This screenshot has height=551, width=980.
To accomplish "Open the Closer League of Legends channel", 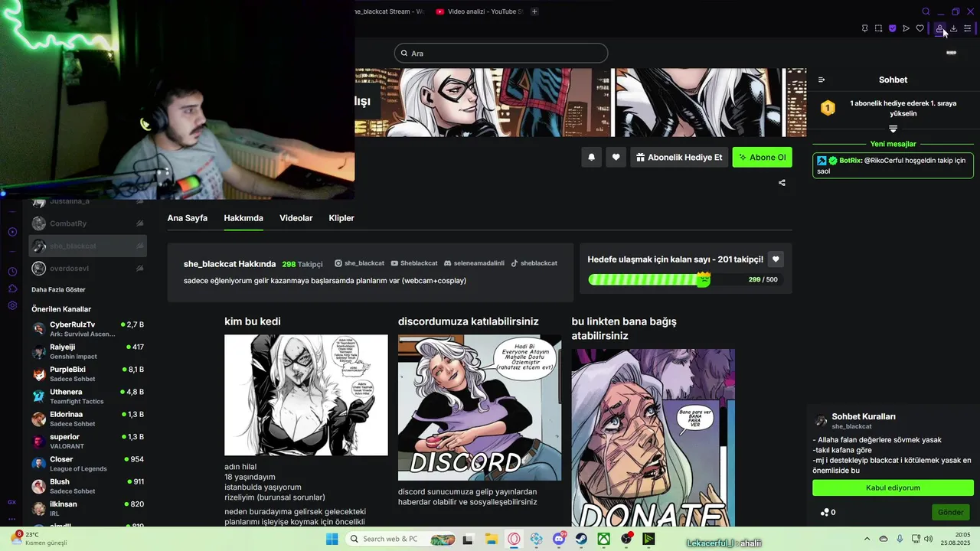I will click(x=88, y=464).
